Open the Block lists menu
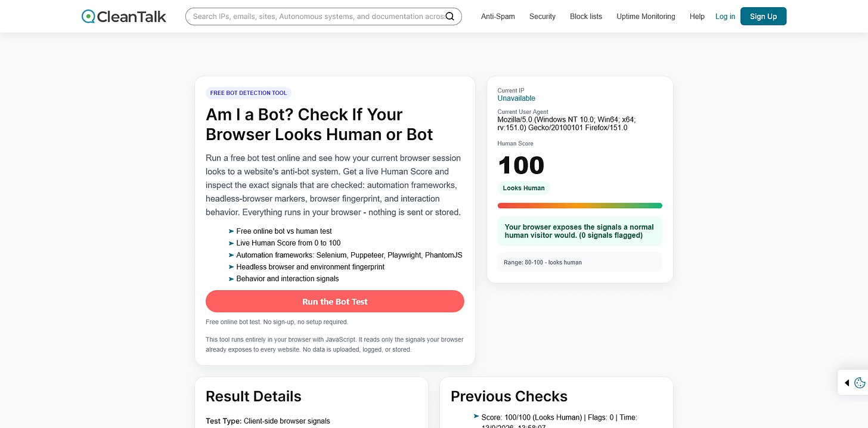 click(586, 17)
